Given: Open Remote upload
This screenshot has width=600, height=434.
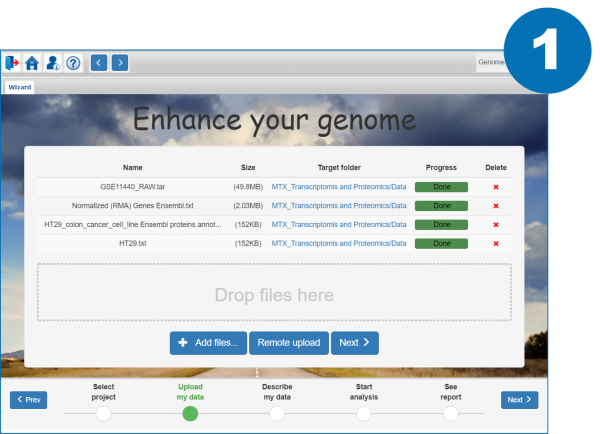Looking at the screenshot, I should [288, 343].
